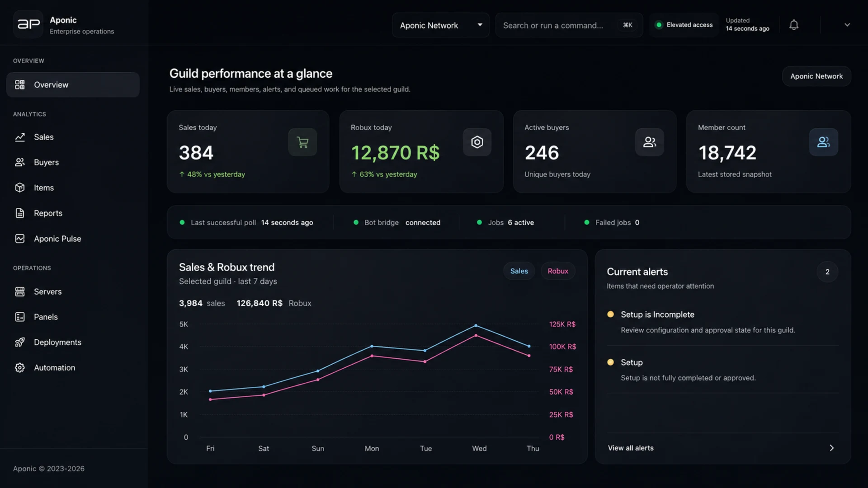Click the Wed peak point on the blue Sales line
Viewport: 868px width, 488px height.
coord(476,325)
